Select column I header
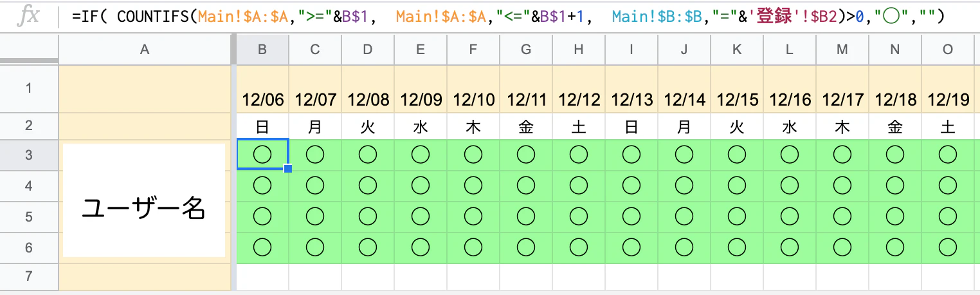Image resolution: width=980 pixels, height=295 pixels. pos(631,49)
